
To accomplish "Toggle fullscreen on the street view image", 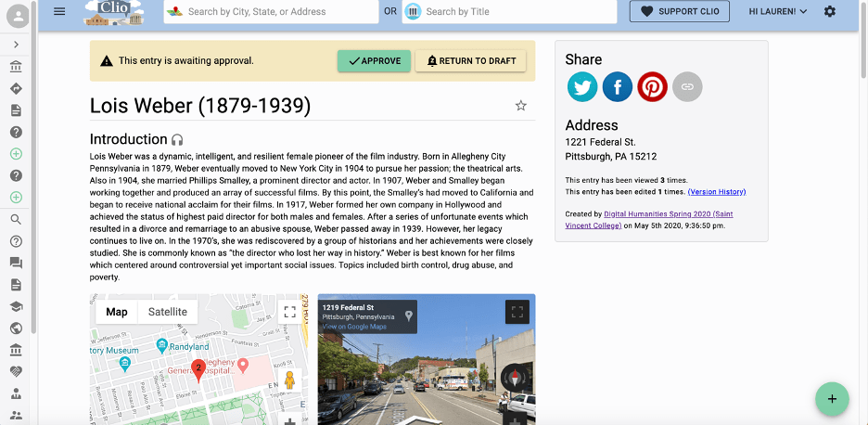I will pyautogui.click(x=517, y=312).
